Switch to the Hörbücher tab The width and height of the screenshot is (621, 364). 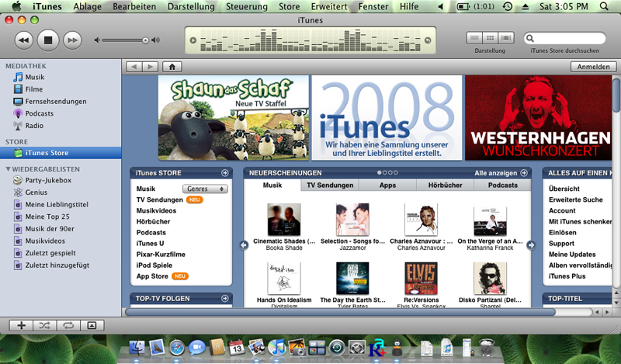(445, 185)
